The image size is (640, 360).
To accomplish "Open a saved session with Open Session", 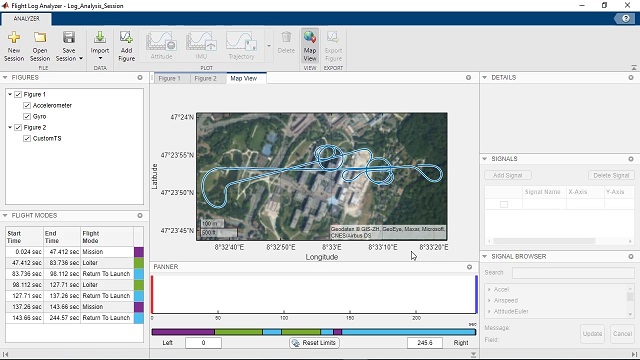I will click(x=40, y=38).
